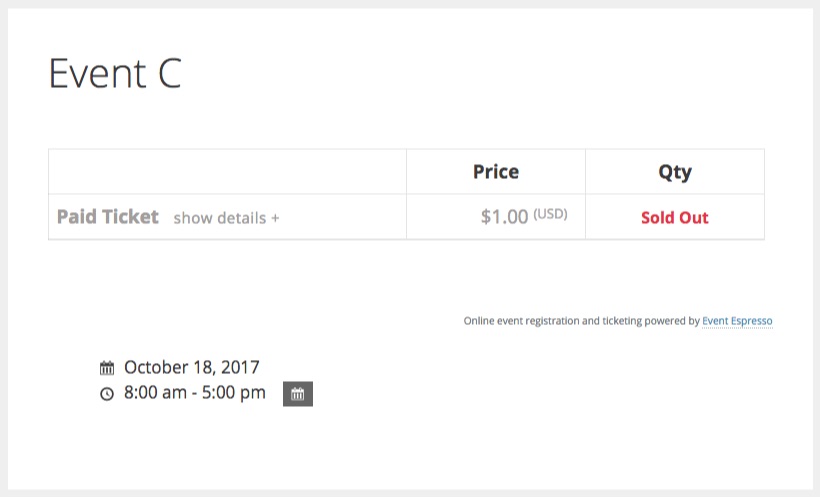
Task: Click the powered by registration text
Action: pos(582,321)
